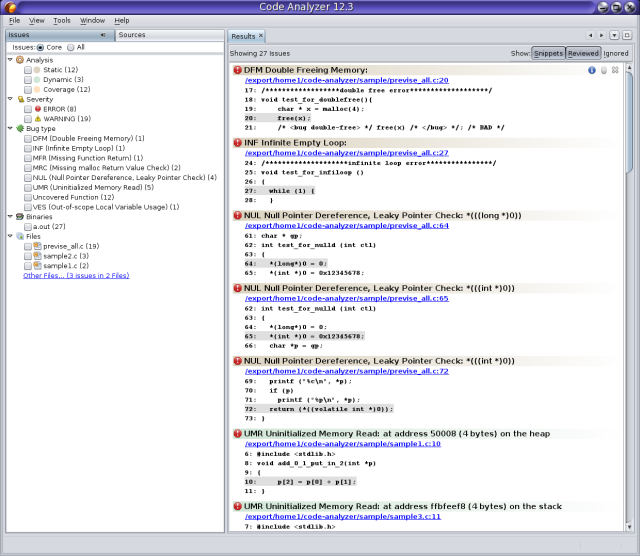Screen dimensions: 640x556
Task: Mark DFM issue reviewed with gray circle icon
Action: click(604, 70)
